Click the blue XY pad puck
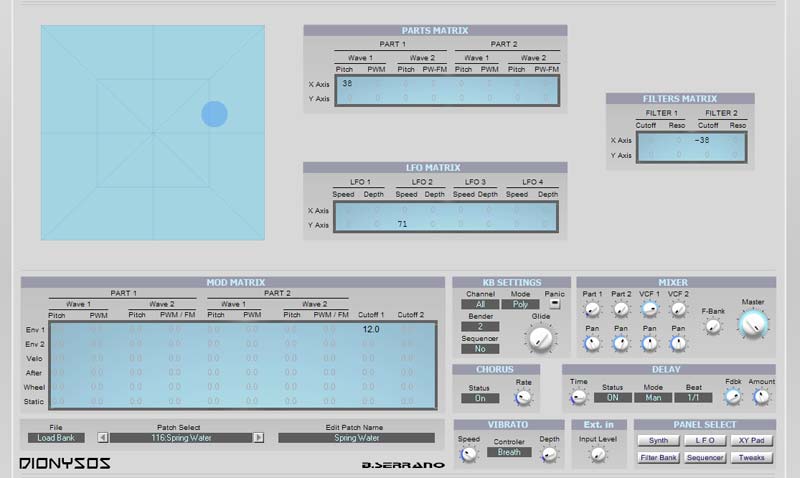Image resolution: width=800 pixels, height=478 pixels. coord(214,114)
